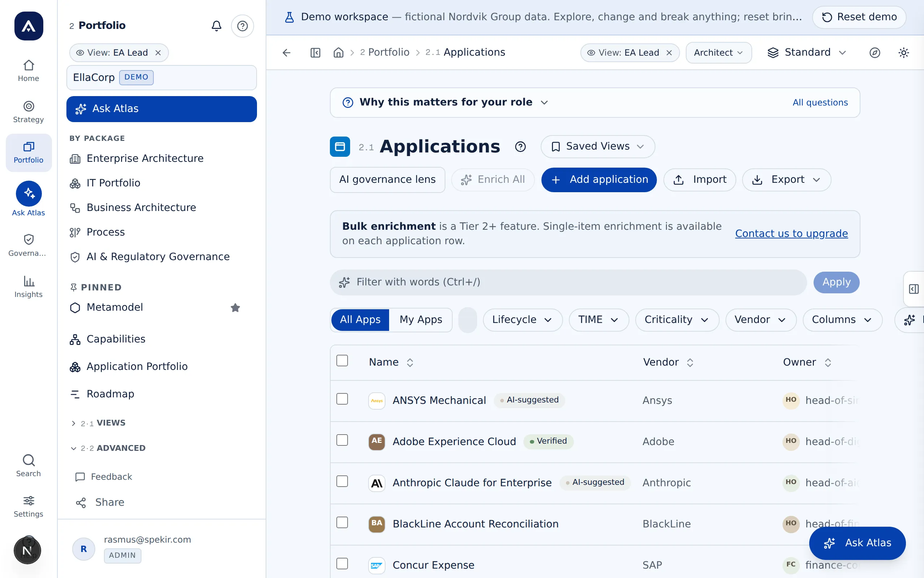Image resolution: width=924 pixels, height=578 pixels.
Task: Check BlackLine Account Reconciliation checkbox
Action: click(342, 523)
